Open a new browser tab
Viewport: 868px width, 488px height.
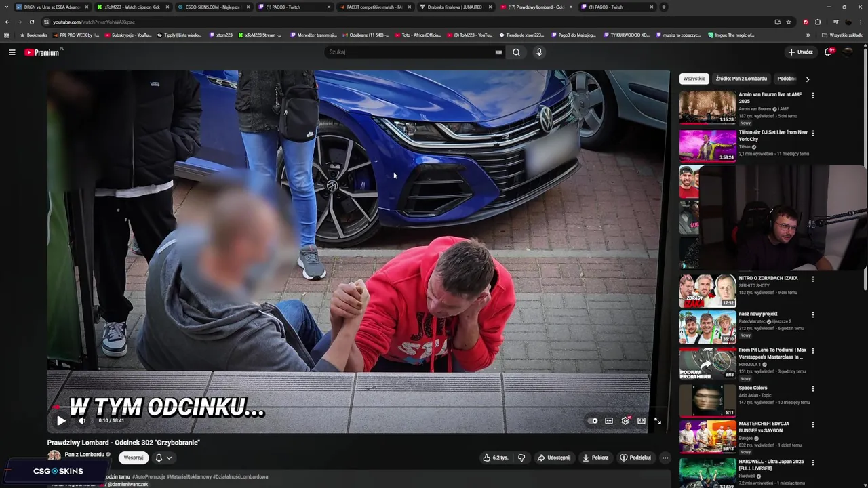coord(664,7)
